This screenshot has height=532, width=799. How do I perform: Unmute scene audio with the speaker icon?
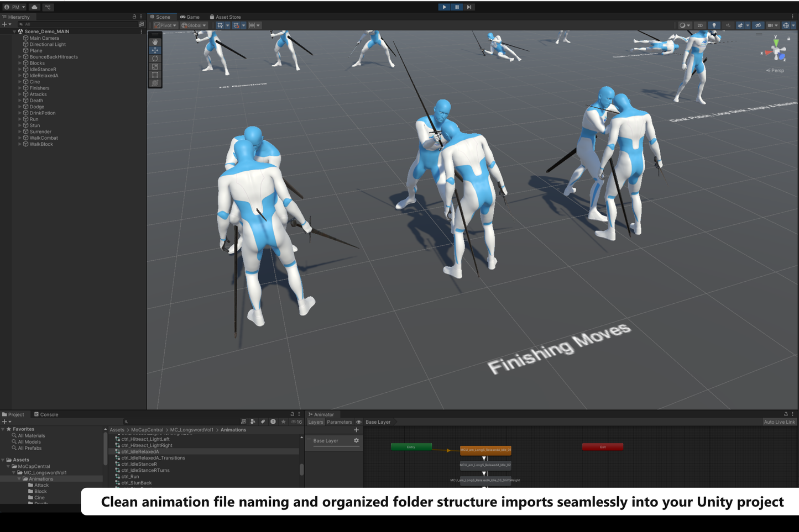729,25
